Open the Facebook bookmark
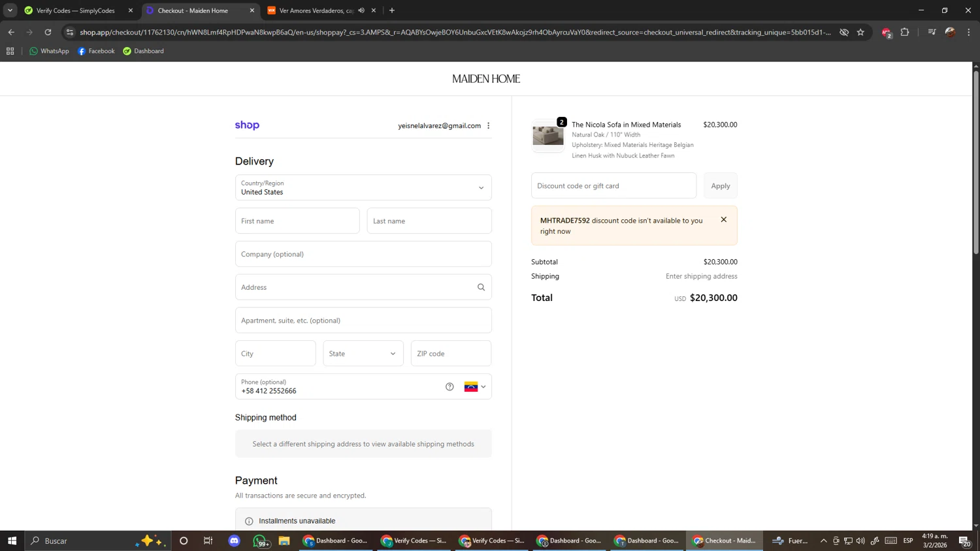This screenshot has height=551, width=980. pyautogui.click(x=96, y=51)
